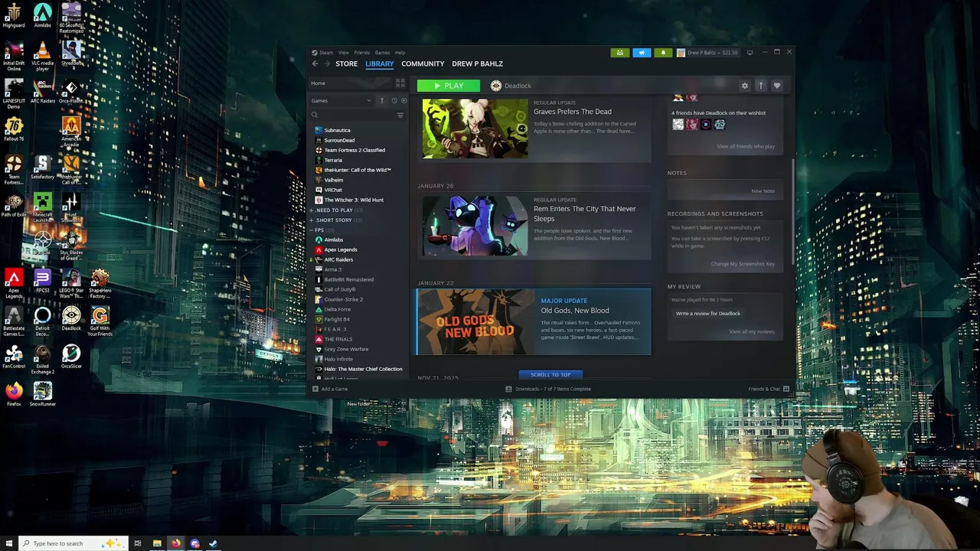Viewport: 980px width, 551px height.
Task: Open Golf With Your Friends desktop icon
Action: click(100, 321)
